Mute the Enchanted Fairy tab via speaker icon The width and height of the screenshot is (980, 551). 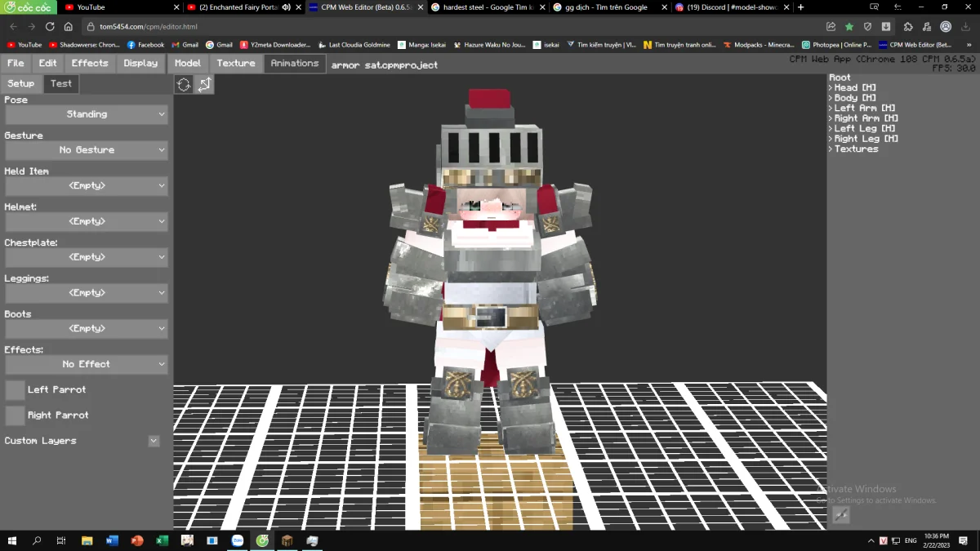[287, 7]
